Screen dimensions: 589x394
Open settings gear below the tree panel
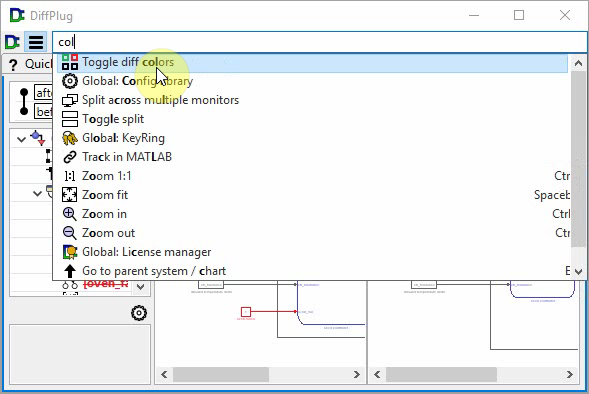[139, 313]
